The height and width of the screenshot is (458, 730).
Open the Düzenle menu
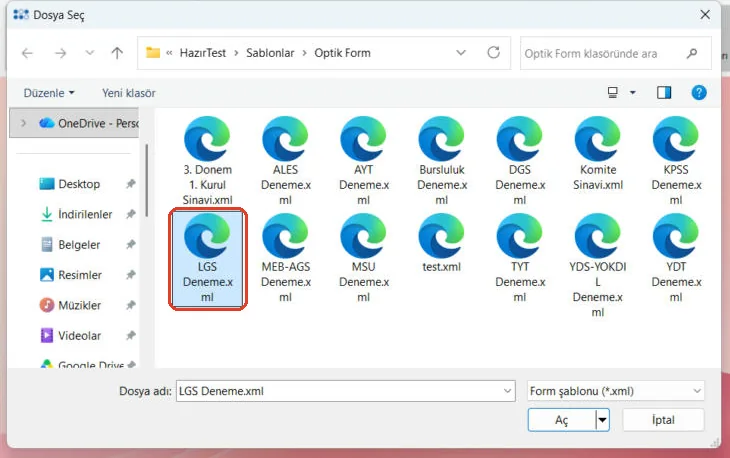click(49, 93)
